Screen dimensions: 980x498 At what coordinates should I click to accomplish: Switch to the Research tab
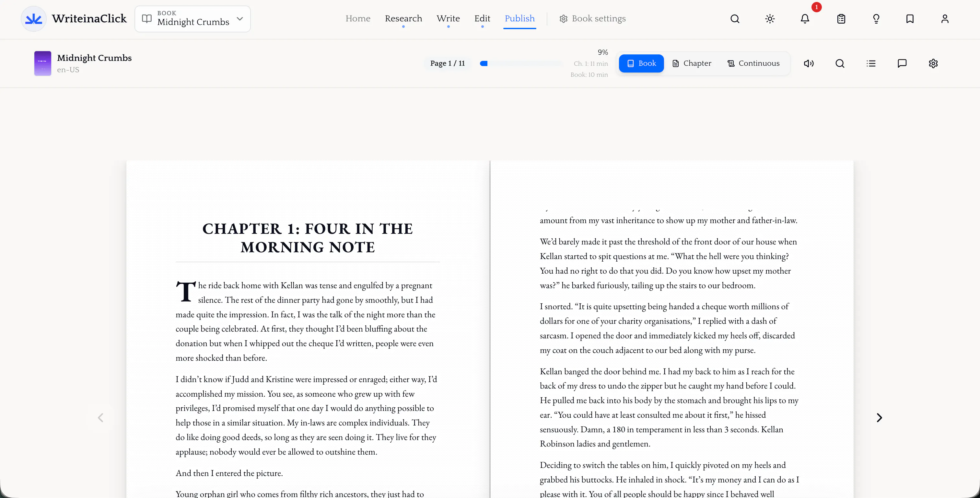pyautogui.click(x=403, y=18)
